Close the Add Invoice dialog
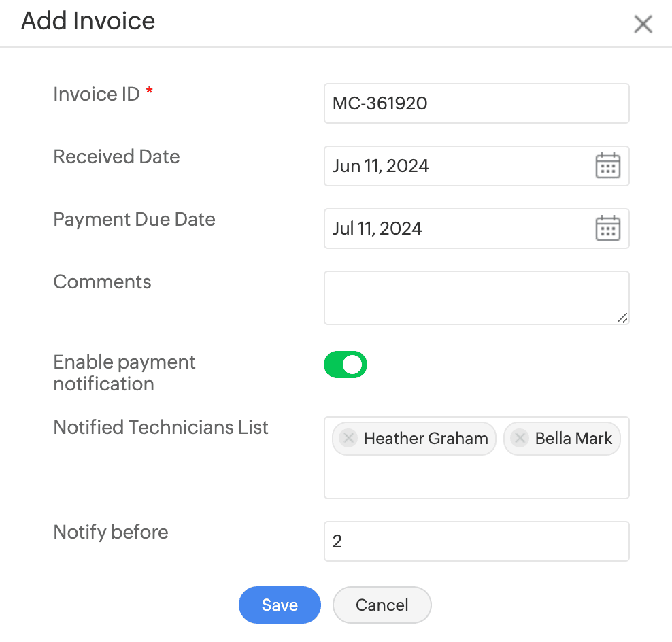672x642 pixels. point(643,24)
